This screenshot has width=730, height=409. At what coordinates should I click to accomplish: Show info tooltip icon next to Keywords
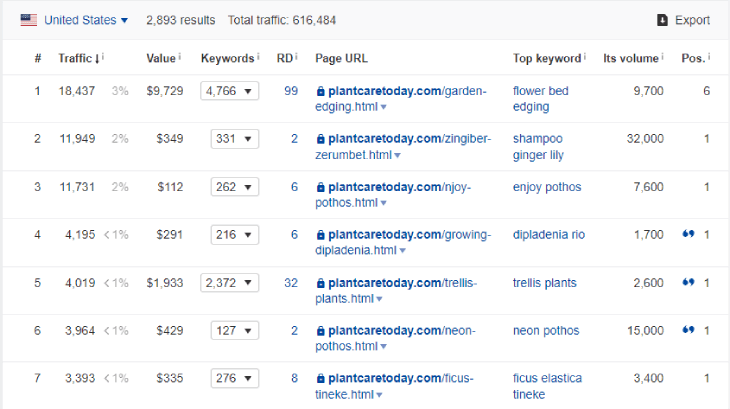pos(258,57)
